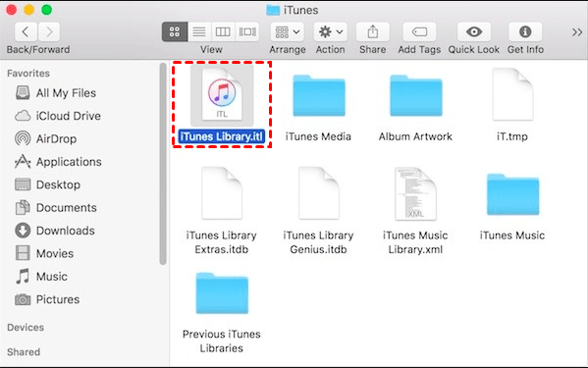Click the iTunes title folder icon
This screenshot has width=588, height=368.
coord(273,10)
